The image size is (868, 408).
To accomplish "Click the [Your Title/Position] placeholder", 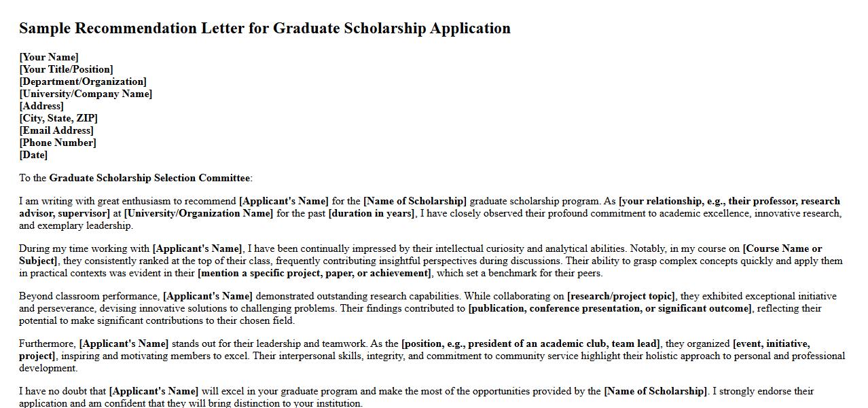I will point(66,69).
